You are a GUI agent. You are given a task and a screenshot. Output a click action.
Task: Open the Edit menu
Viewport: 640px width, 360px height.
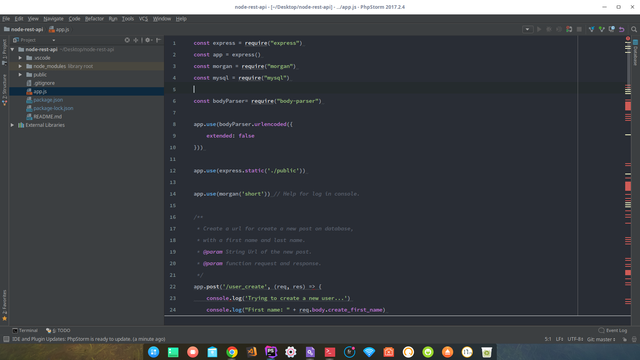(19, 19)
